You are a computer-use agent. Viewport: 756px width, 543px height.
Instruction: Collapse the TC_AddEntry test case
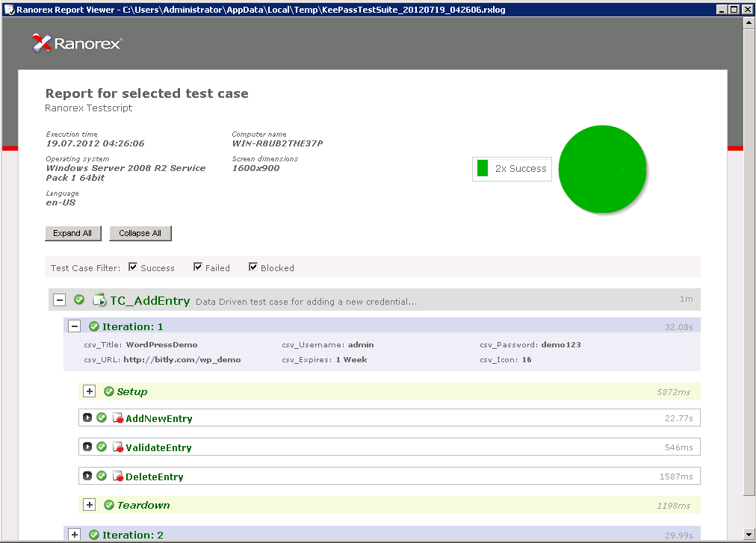coord(59,300)
